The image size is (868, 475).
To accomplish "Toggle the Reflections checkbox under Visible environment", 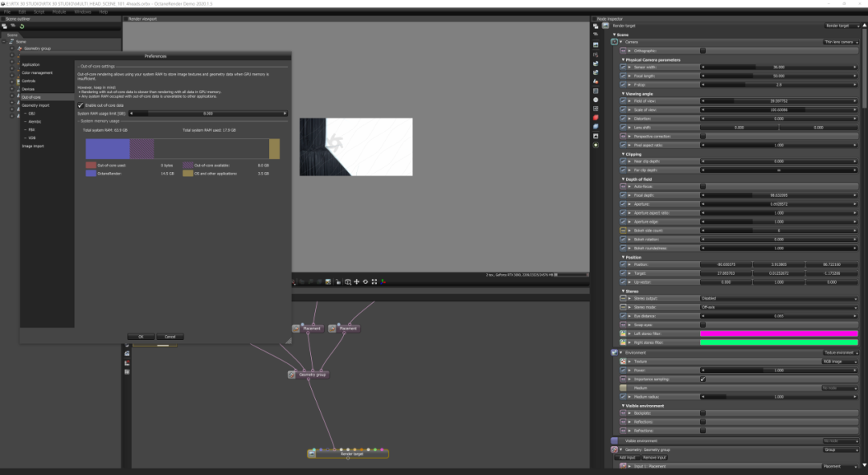I will click(703, 422).
